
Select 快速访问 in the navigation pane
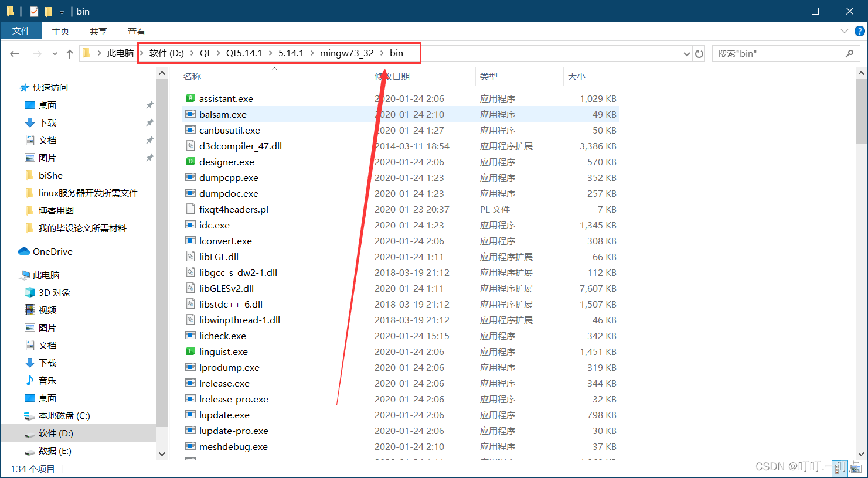50,88
